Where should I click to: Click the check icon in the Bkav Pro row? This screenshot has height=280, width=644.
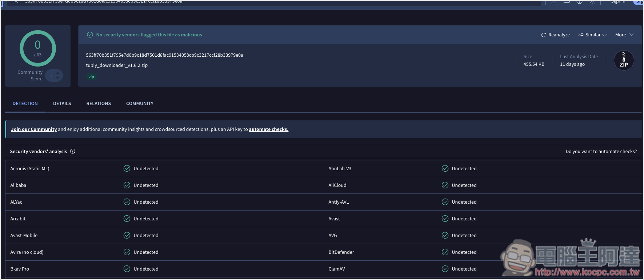tap(127, 269)
